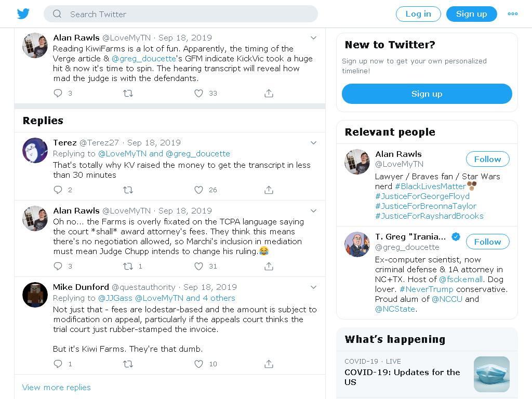The height and width of the screenshot is (399, 532).
Task: Retweet Alan Rawls' TCPA reply
Action: (128, 267)
